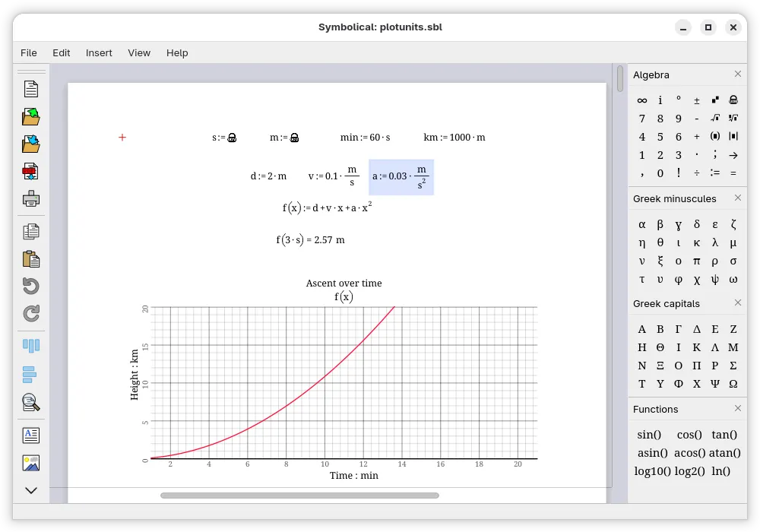Image resolution: width=760 pixels, height=532 pixels.
Task: Open the File menu
Action: pos(29,52)
